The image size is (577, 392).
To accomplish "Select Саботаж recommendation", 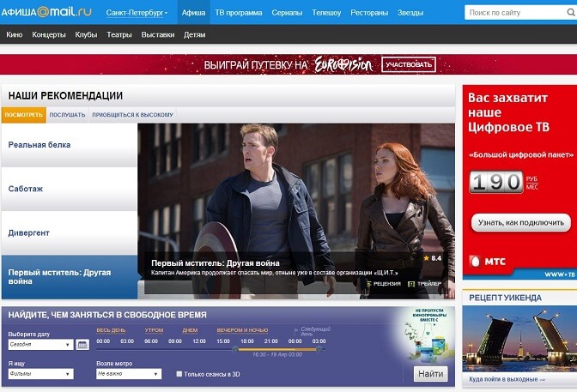I will coord(70,189).
